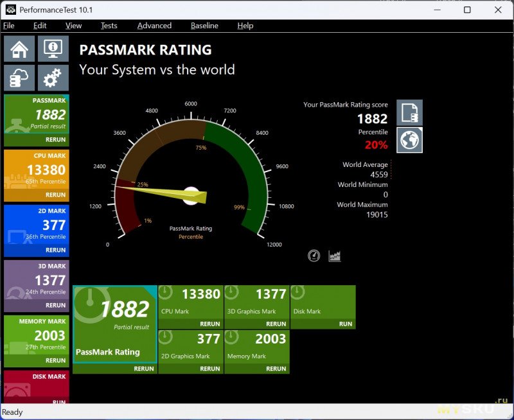Click the 75% percentile gauge label
The width and height of the screenshot is (514, 420).
click(x=201, y=148)
